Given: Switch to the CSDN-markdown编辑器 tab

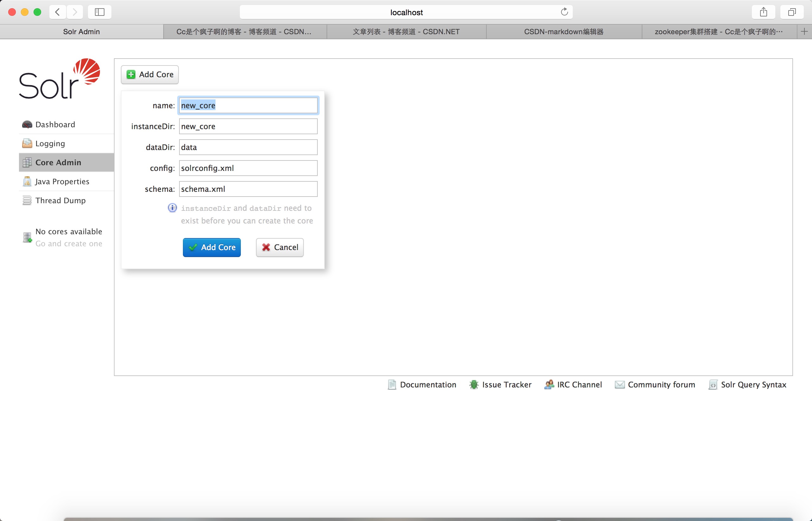Looking at the screenshot, I should coord(564,32).
